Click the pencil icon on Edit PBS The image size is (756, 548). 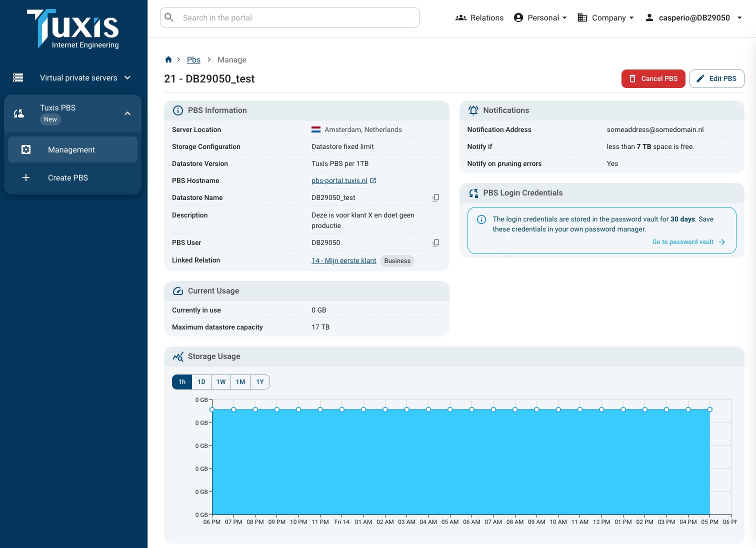coord(700,78)
